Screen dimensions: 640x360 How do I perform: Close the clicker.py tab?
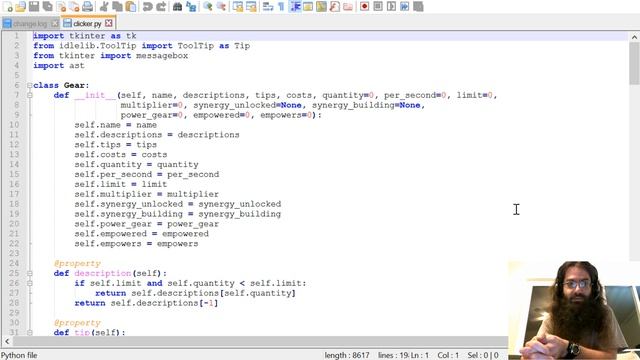[109, 23]
